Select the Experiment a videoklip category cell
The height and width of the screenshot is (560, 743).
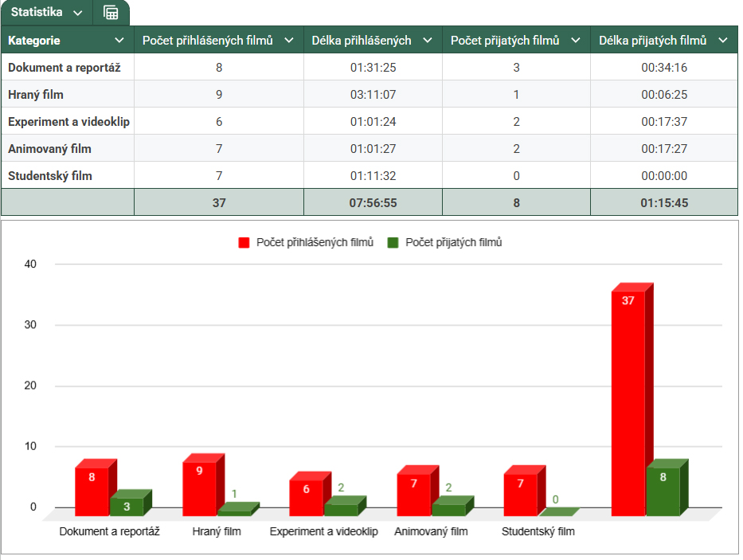(x=68, y=122)
